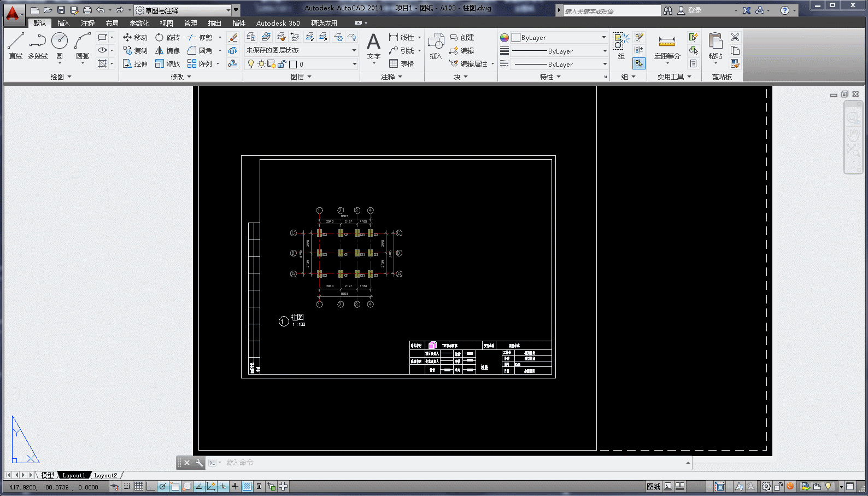Image resolution: width=868 pixels, height=496 pixels.
Task: Open the 未保存的图层状态 layer state dropdown
Action: (x=301, y=50)
